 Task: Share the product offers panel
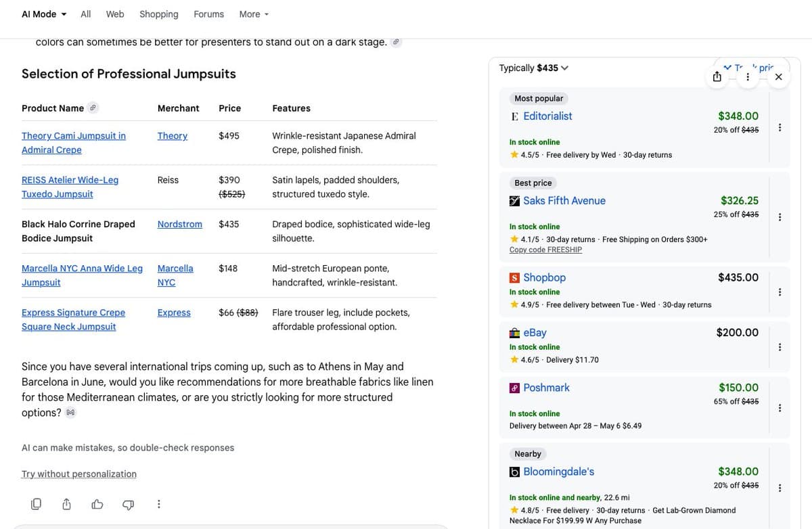717,76
